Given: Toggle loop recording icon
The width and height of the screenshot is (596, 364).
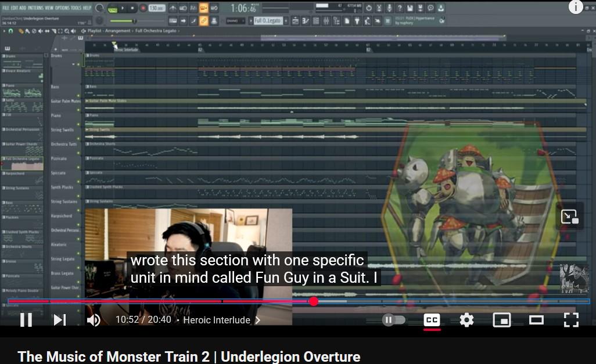Looking at the screenshot, I should (x=214, y=8).
